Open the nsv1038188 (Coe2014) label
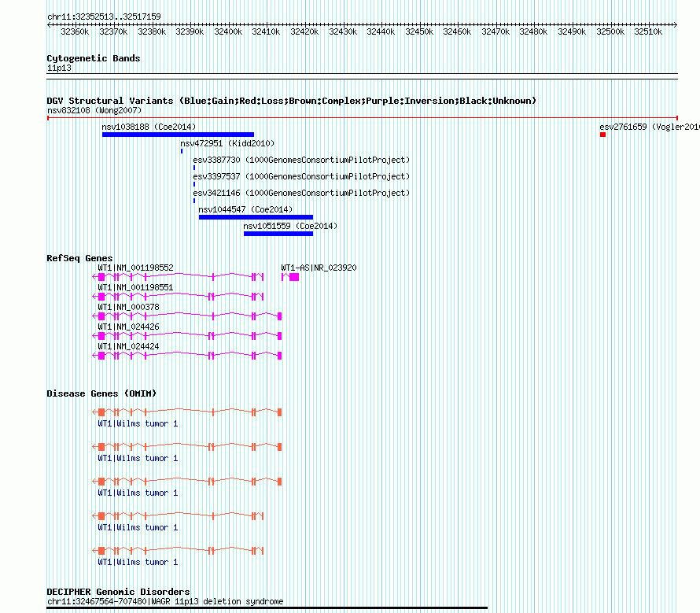This screenshot has height=613, width=700. (149, 127)
